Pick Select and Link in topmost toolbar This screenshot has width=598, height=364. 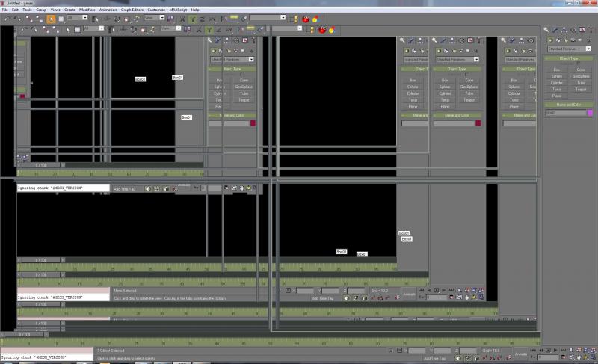pyautogui.click(x=28, y=19)
